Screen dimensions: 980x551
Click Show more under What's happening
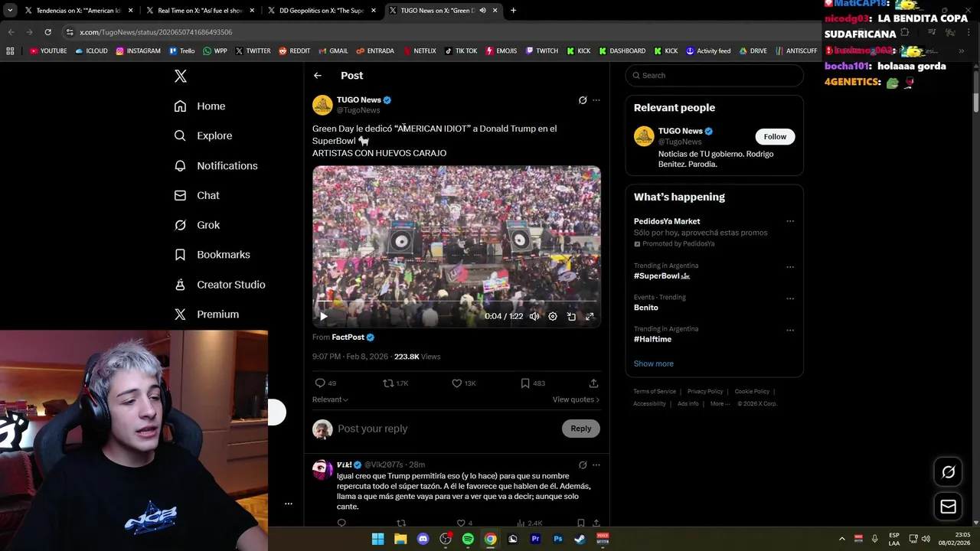tap(654, 364)
